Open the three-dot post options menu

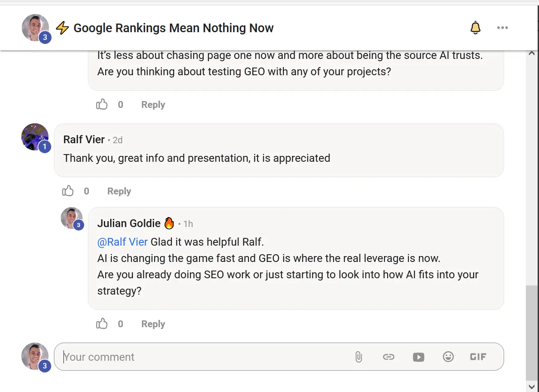(x=502, y=28)
